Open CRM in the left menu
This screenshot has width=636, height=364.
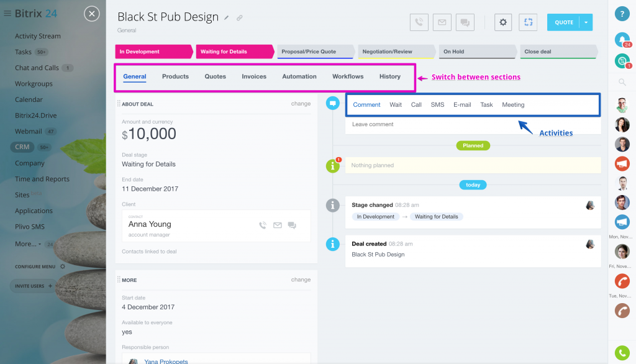[x=22, y=147]
